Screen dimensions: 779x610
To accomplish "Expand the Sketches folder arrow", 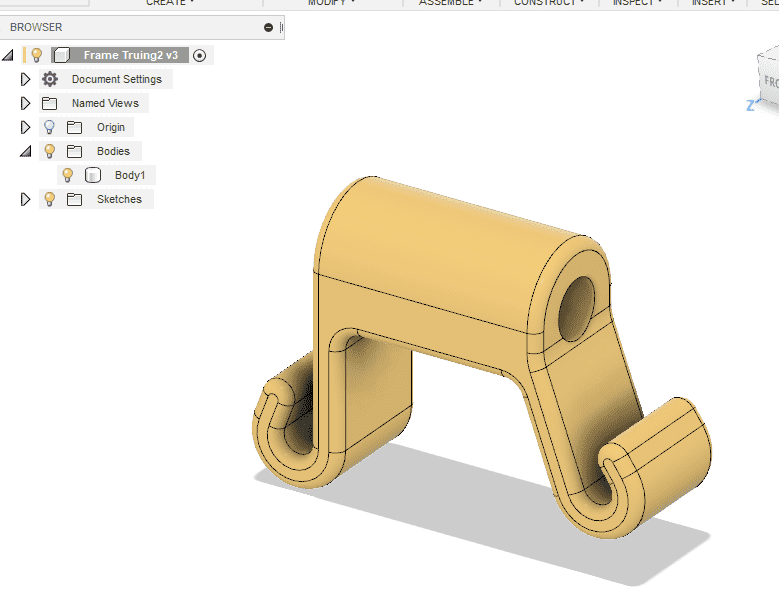I will [26, 199].
